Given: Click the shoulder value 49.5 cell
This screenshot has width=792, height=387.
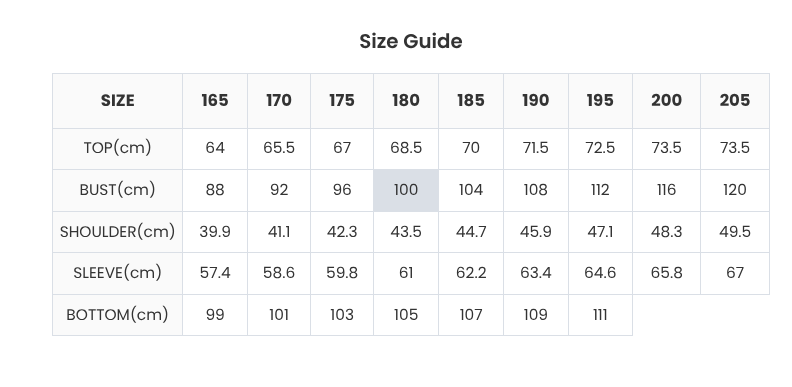Looking at the screenshot, I should (735, 232).
